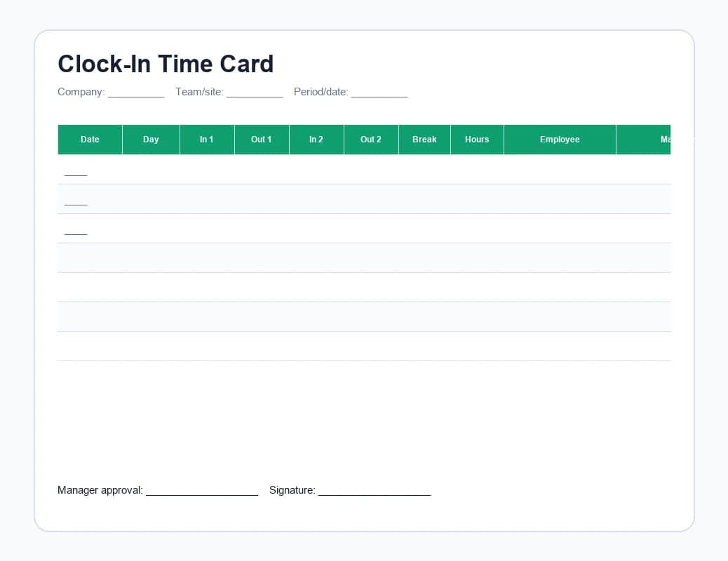
Task: Click the Manager approval label
Action: (x=100, y=490)
